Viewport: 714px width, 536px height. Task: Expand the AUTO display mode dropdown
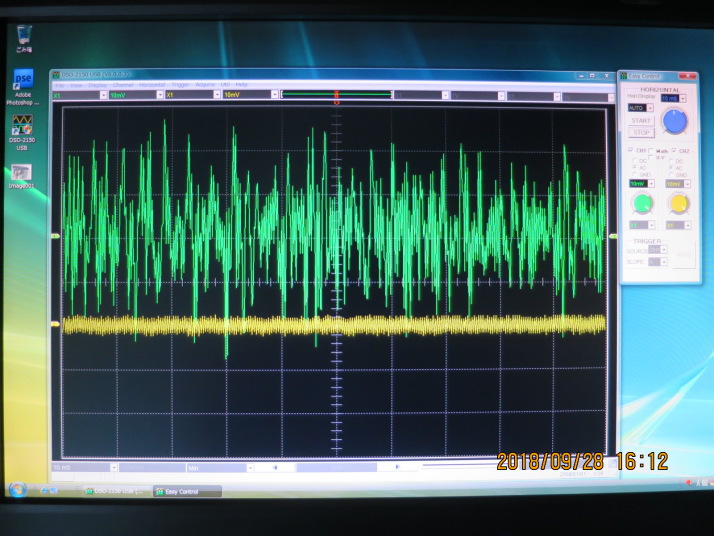coord(649,107)
